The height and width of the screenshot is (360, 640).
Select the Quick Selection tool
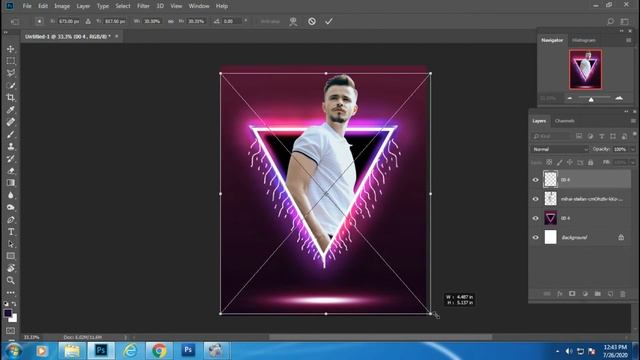[11, 85]
